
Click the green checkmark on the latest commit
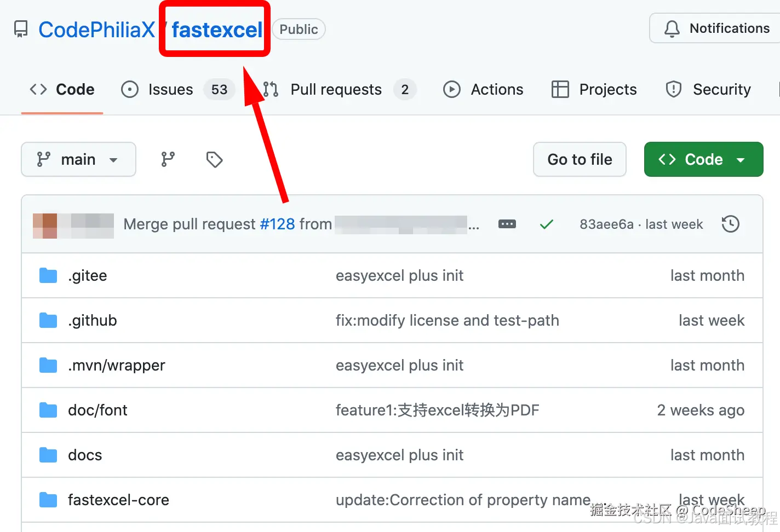(546, 224)
